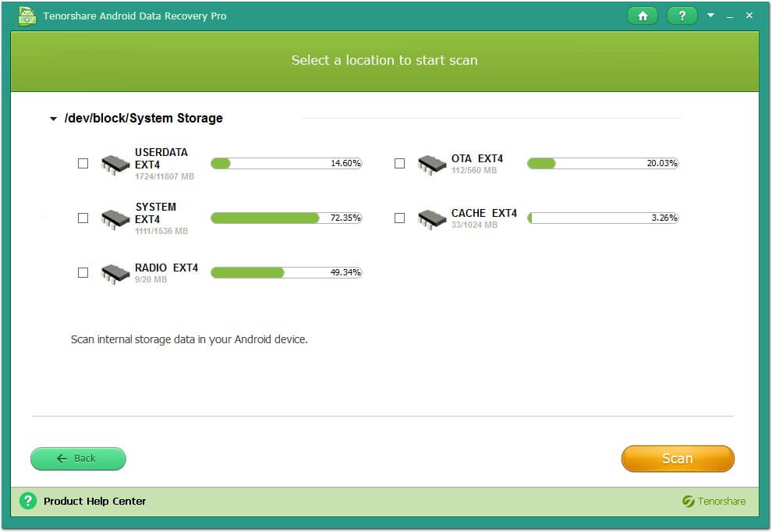Check the USERDATA EXT4 partition checkbox
The height and width of the screenshot is (532, 772).
click(83, 163)
